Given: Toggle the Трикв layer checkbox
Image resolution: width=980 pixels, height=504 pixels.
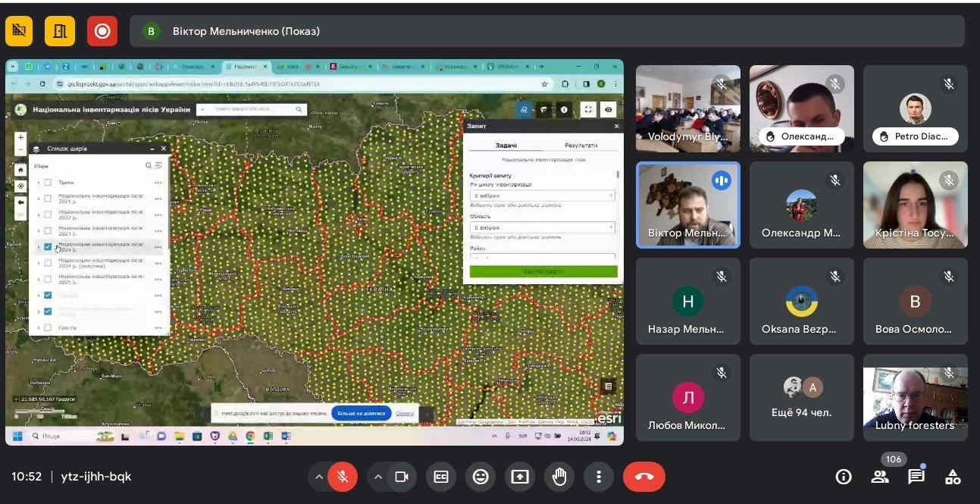Looking at the screenshot, I should 48,183.
